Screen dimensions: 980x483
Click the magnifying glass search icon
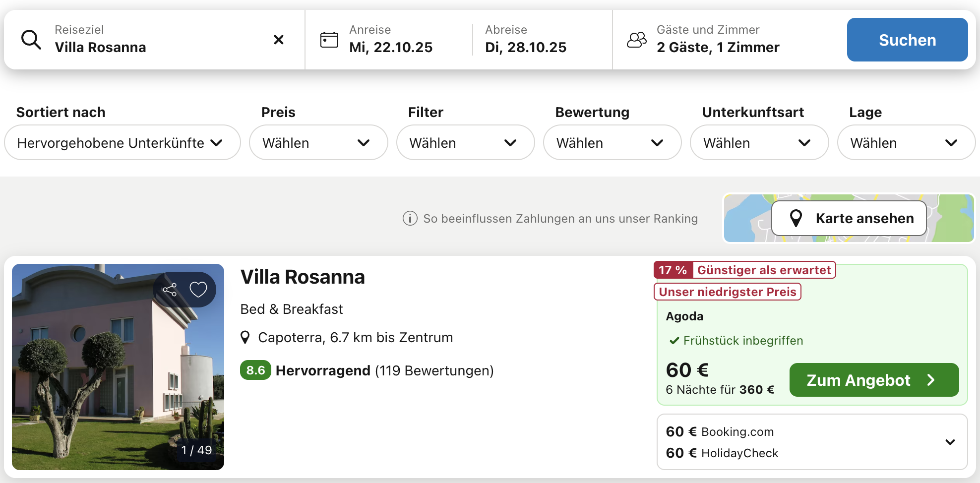31,40
